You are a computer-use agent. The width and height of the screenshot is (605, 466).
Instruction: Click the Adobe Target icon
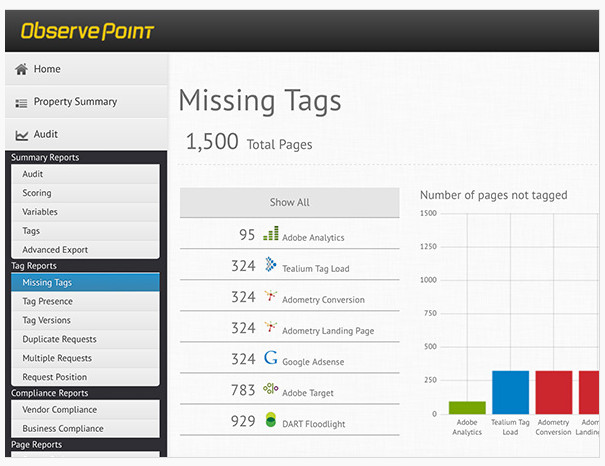270,388
